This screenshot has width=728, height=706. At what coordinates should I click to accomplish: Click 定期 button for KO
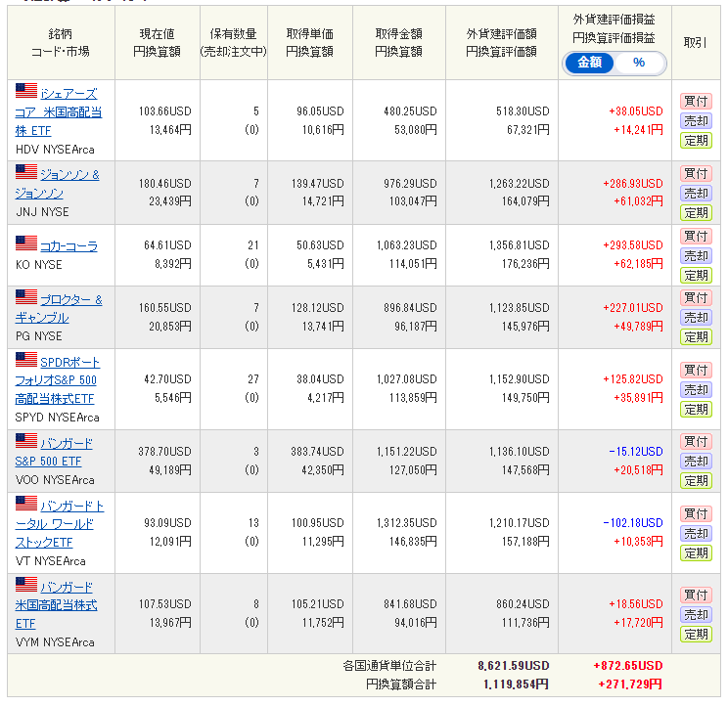coord(696,275)
